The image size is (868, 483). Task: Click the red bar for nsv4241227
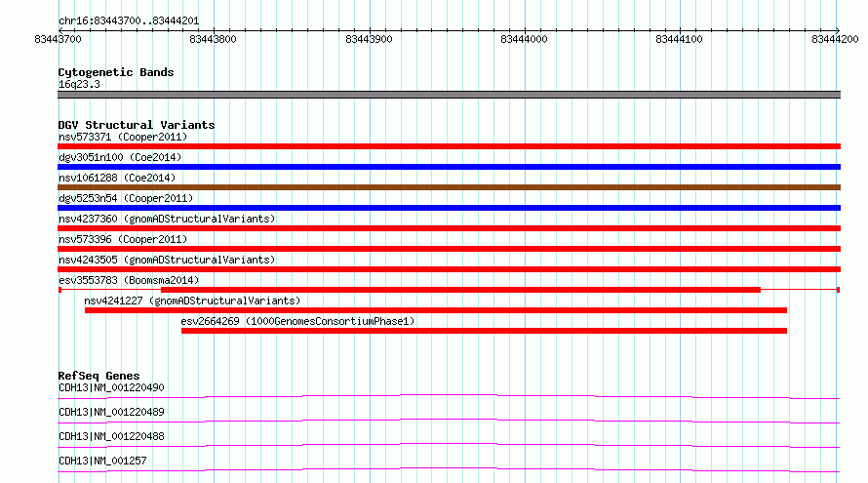point(436,310)
